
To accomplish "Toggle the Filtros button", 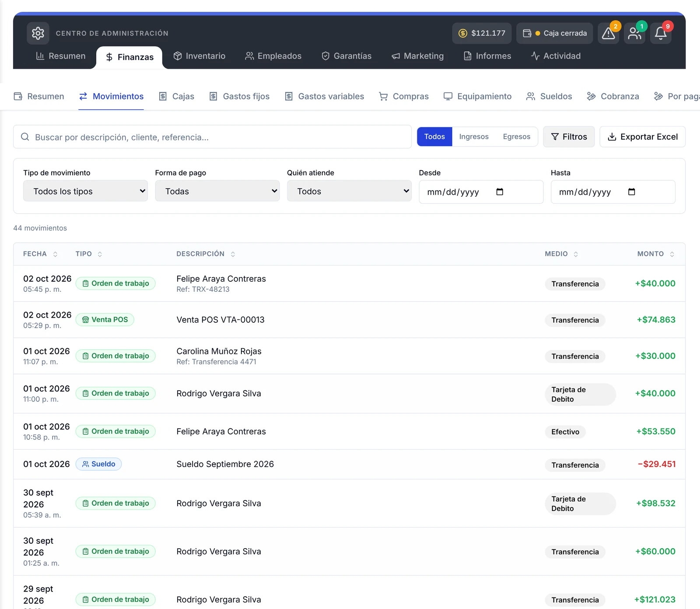I will tap(569, 136).
